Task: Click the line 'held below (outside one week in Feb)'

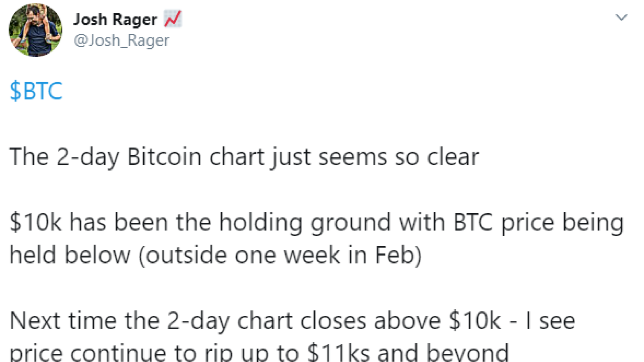Action: [215, 255]
